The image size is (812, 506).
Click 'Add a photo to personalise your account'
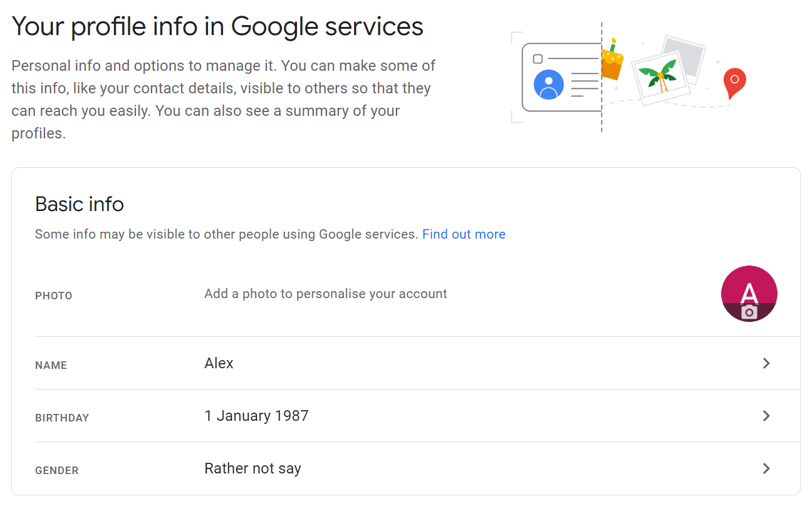pos(326,294)
